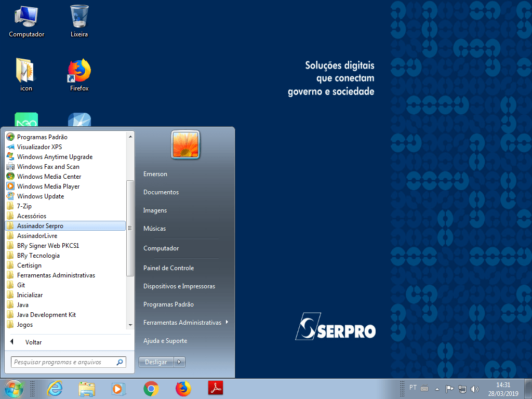Open Painel de Controle
The width and height of the screenshot is (532, 399).
(x=168, y=268)
